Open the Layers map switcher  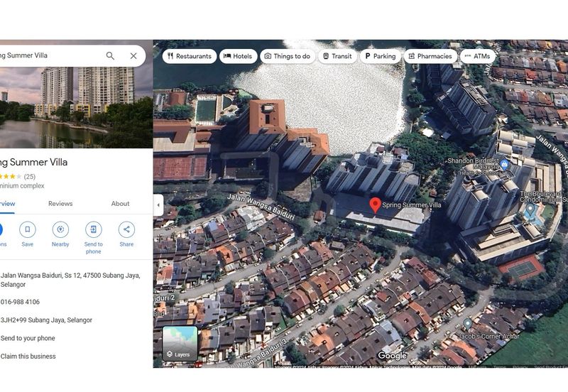pos(180,344)
